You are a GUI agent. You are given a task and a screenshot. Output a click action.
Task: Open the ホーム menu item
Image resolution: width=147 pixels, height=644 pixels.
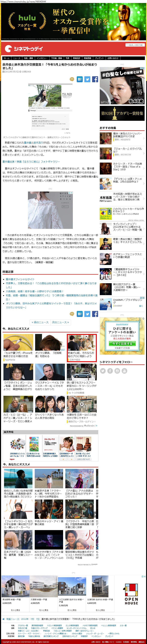click(x=7, y=58)
